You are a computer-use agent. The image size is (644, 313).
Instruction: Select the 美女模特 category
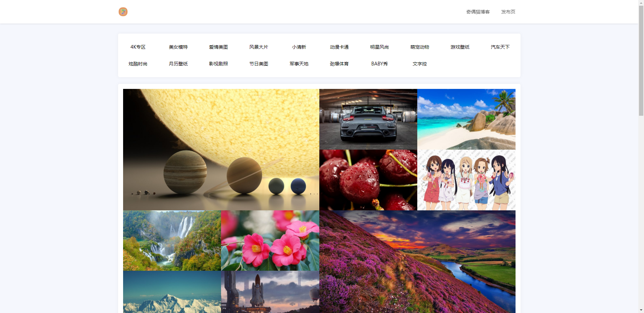[x=178, y=47]
